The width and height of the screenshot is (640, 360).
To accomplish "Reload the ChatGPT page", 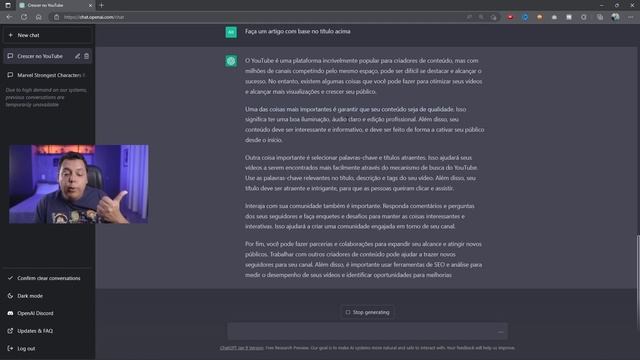I will [24, 17].
